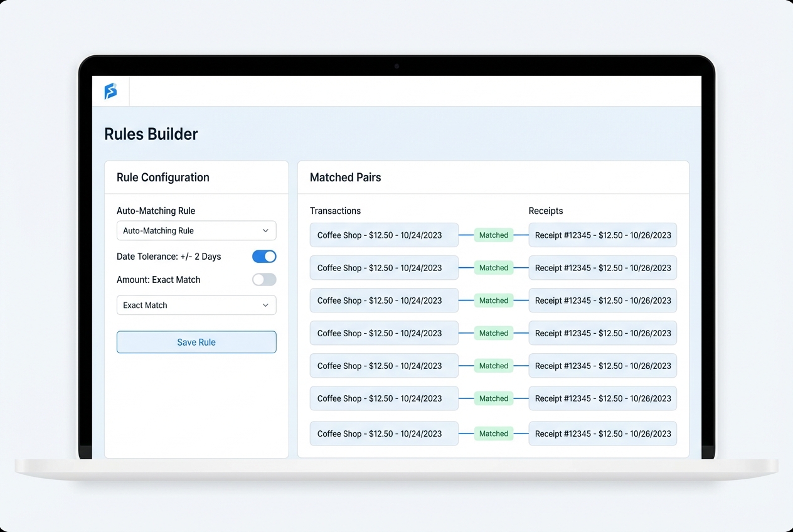
Task: Click the chevron on the Auto-Matching Rule selector
Action: click(266, 231)
